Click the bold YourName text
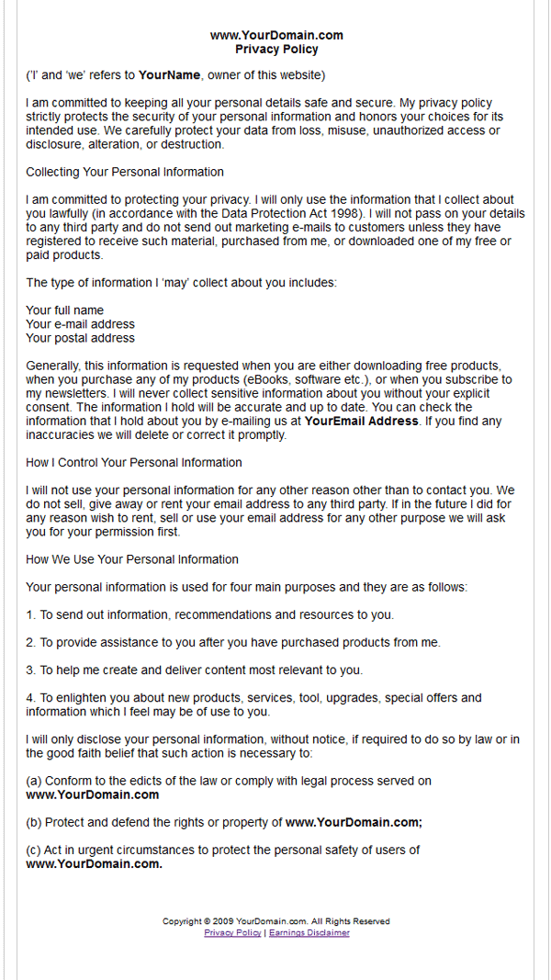 tap(169, 75)
